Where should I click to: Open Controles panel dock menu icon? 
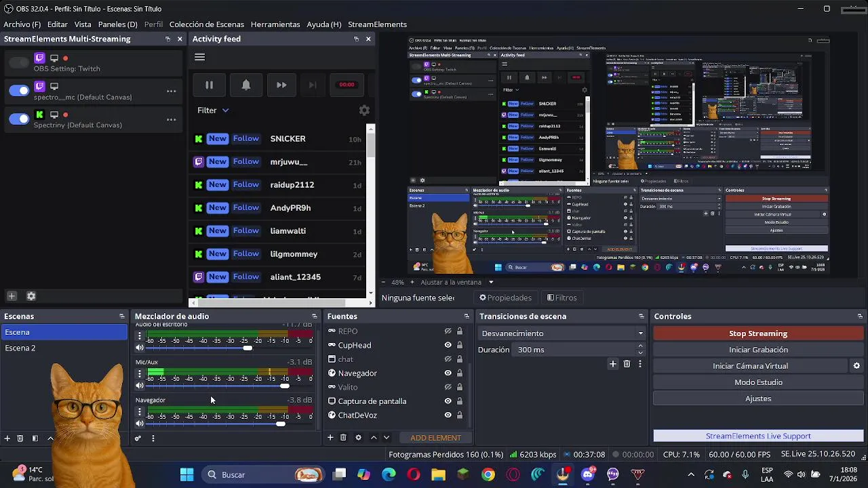coord(860,317)
